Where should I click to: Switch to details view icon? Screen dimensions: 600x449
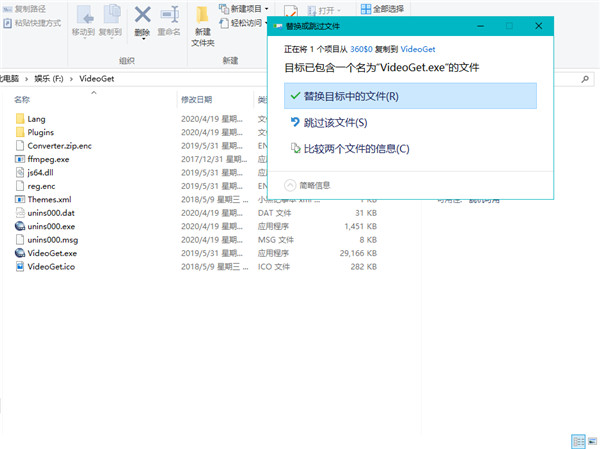click(x=576, y=440)
